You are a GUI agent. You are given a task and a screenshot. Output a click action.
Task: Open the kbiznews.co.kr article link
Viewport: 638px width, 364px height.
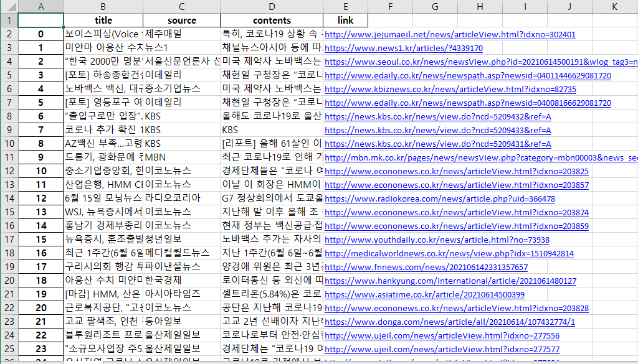pos(450,90)
